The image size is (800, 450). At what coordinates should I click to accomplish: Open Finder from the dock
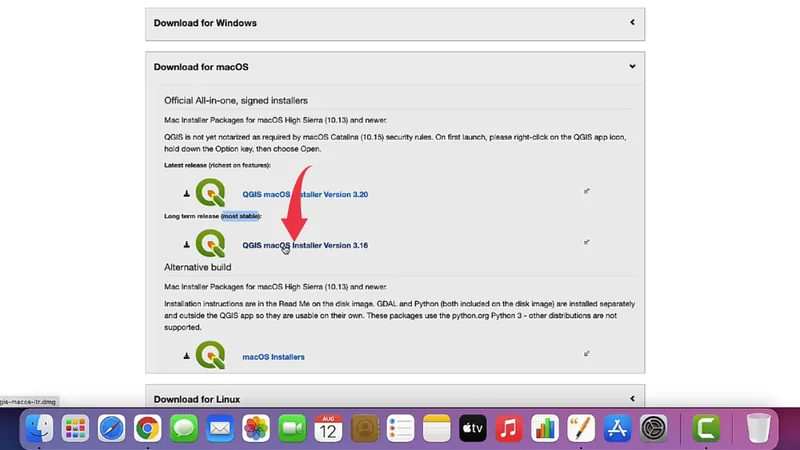pyautogui.click(x=39, y=429)
